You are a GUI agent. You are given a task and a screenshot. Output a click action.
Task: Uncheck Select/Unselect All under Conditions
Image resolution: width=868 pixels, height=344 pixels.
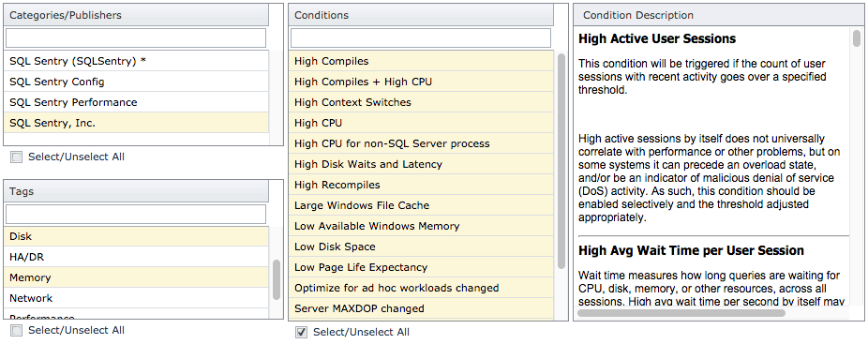[301, 333]
